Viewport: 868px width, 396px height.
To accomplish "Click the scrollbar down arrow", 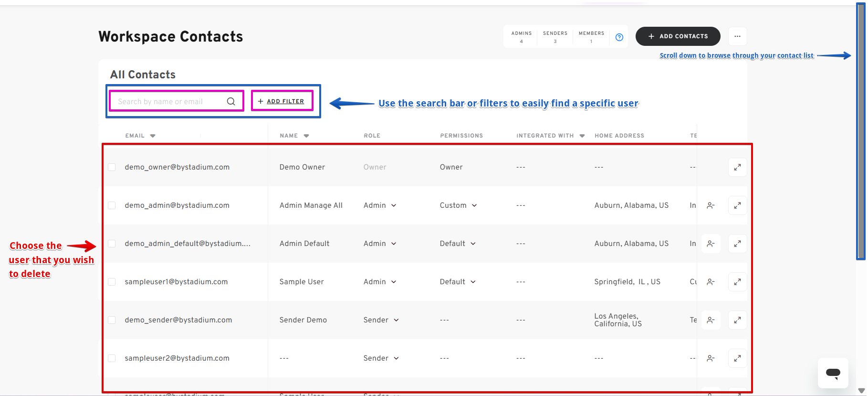I will point(861,390).
